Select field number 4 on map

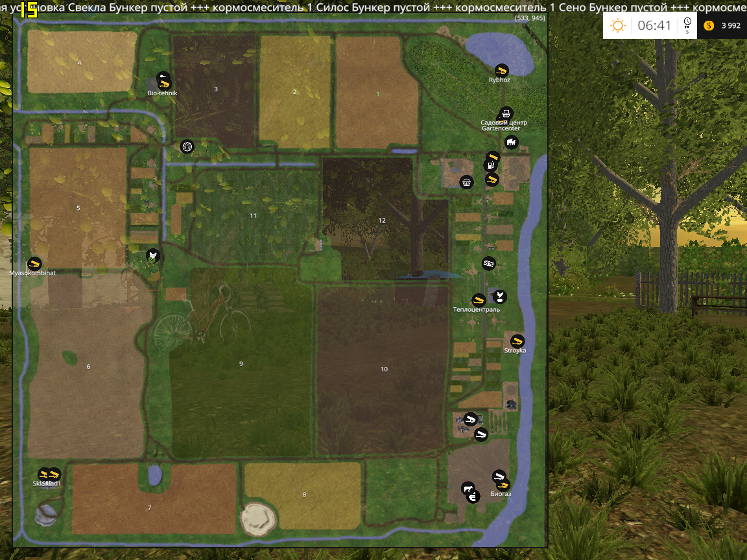point(80,63)
